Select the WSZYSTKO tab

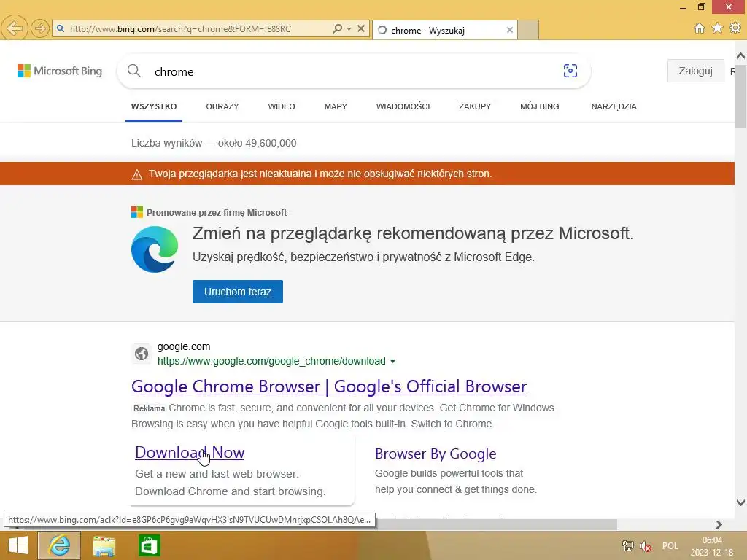click(154, 106)
